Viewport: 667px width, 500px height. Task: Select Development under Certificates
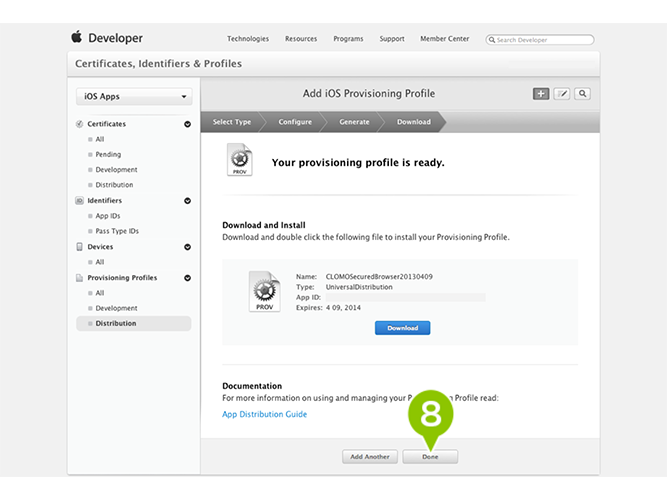(x=116, y=170)
